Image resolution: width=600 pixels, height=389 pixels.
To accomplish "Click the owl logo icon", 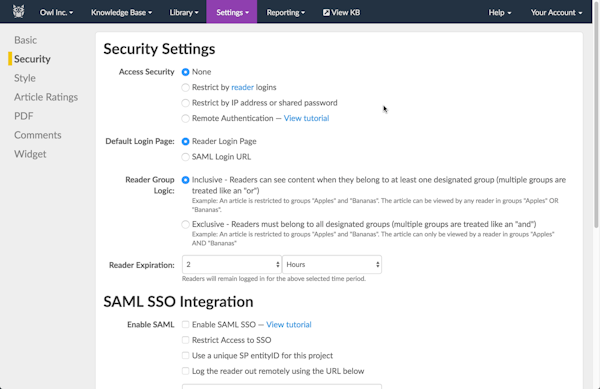I will pos(18,12).
